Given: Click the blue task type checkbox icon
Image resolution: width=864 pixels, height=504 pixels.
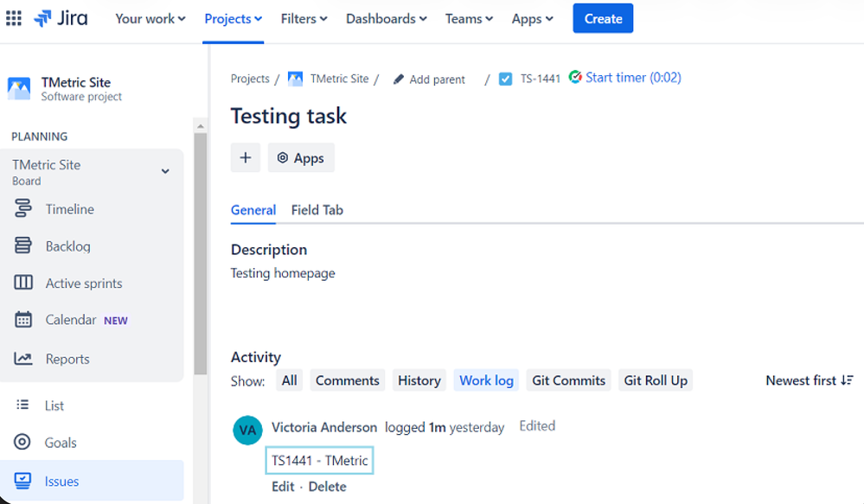Looking at the screenshot, I should pos(505,80).
